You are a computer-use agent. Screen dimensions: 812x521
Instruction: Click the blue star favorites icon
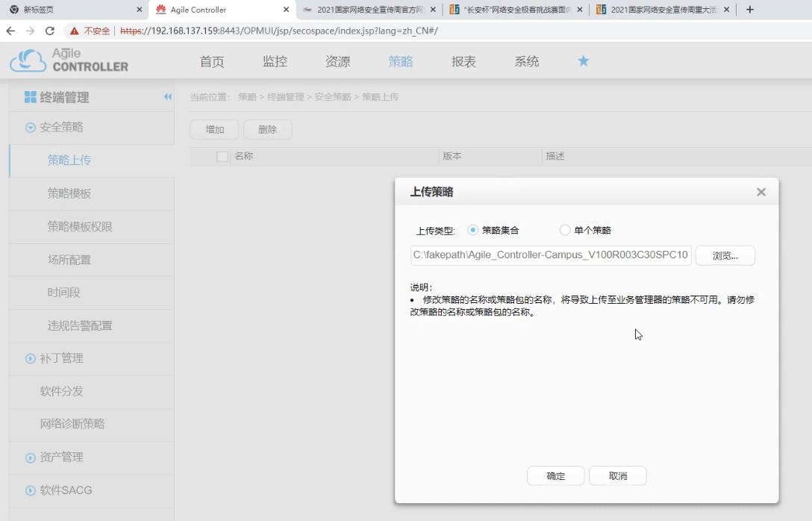tap(583, 61)
